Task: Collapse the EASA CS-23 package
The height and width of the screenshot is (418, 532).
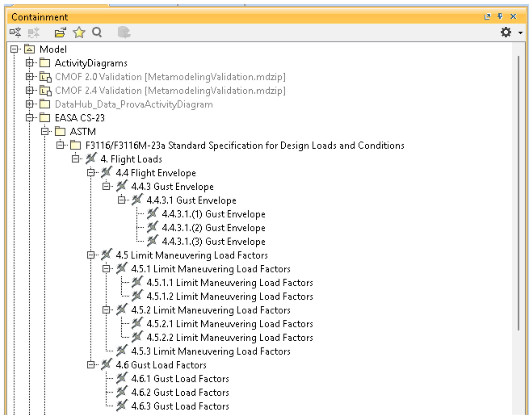Action: (29, 118)
